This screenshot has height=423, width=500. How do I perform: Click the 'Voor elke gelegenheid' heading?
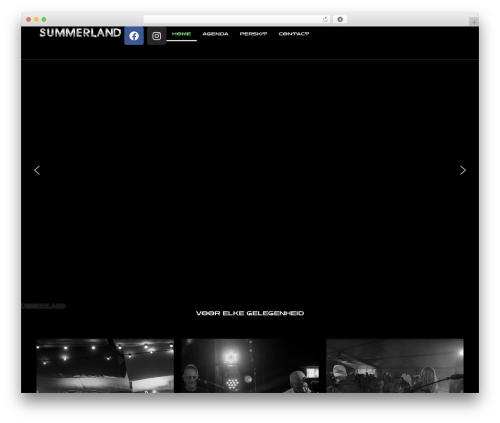coord(250,313)
